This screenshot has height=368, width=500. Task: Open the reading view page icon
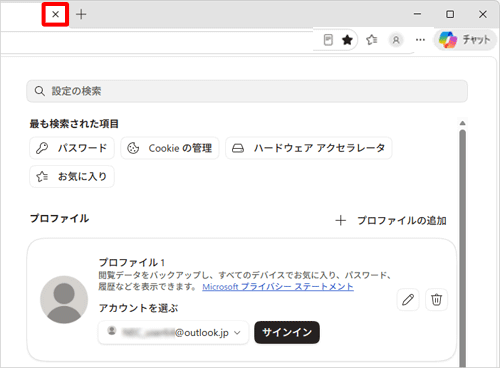click(328, 40)
